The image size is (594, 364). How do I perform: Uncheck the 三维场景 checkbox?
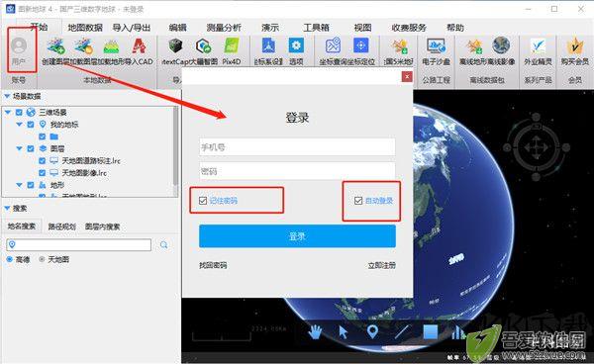click(x=19, y=113)
